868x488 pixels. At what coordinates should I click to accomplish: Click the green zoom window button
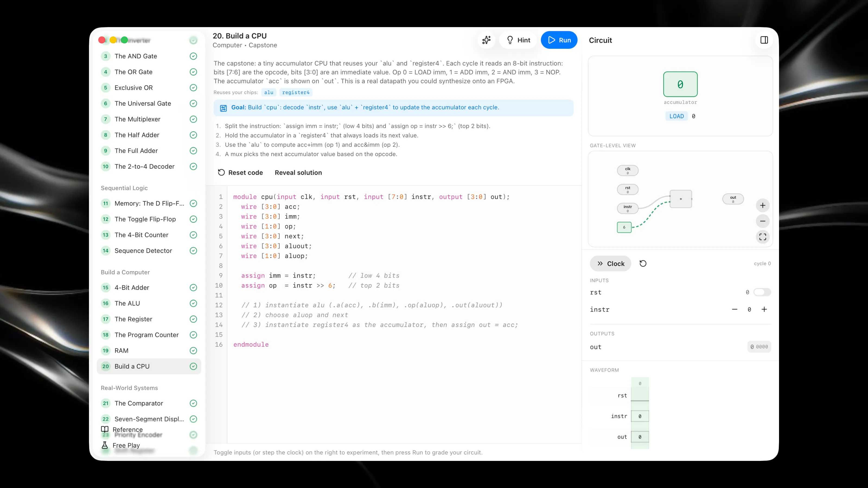click(124, 40)
